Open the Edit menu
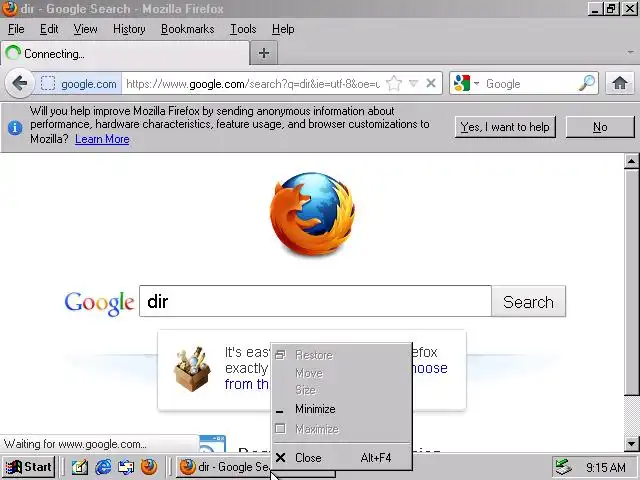This screenshot has width=640, height=480. point(49,29)
